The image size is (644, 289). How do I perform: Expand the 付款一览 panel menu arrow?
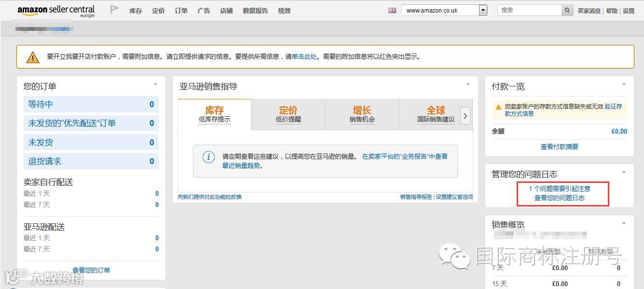pos(624,84)
